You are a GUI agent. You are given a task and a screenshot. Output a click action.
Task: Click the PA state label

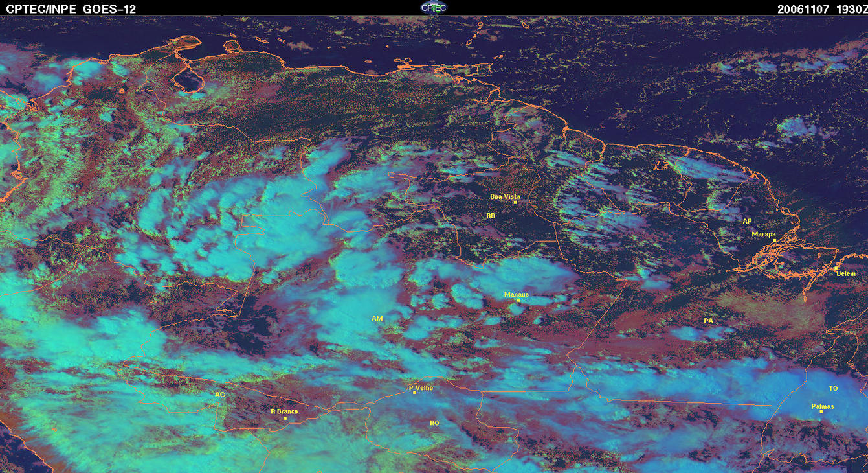(x=708, y=321)
